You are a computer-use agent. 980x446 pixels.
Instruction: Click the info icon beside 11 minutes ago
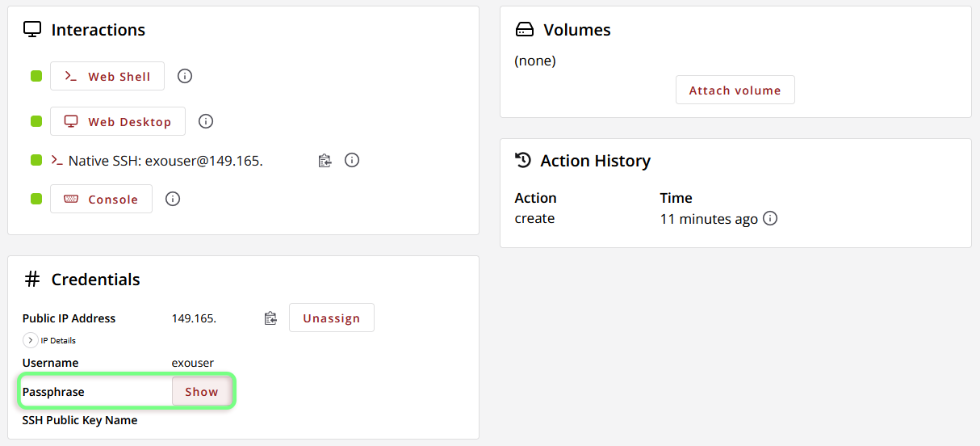770,218
